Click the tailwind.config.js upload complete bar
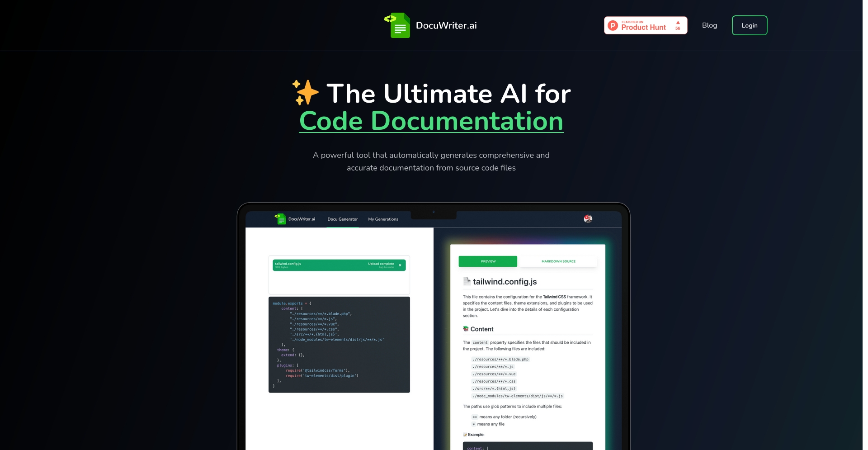 (339, 265)
